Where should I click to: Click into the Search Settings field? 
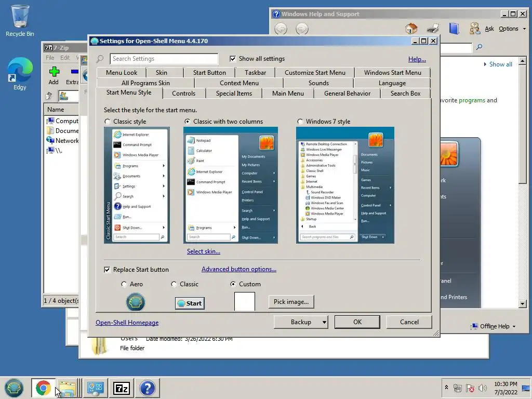point(164,59)
